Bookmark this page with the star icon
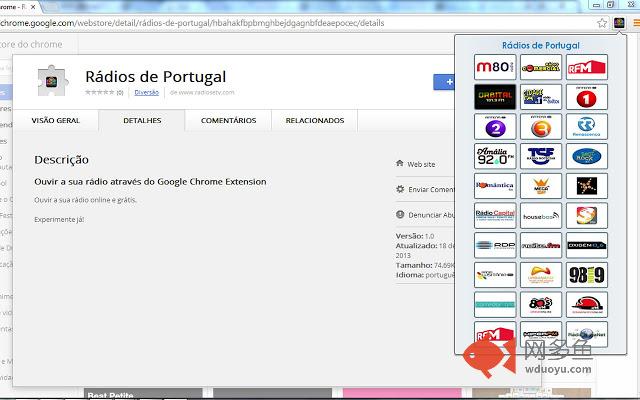Screen dimensions: 640x400 602,23
